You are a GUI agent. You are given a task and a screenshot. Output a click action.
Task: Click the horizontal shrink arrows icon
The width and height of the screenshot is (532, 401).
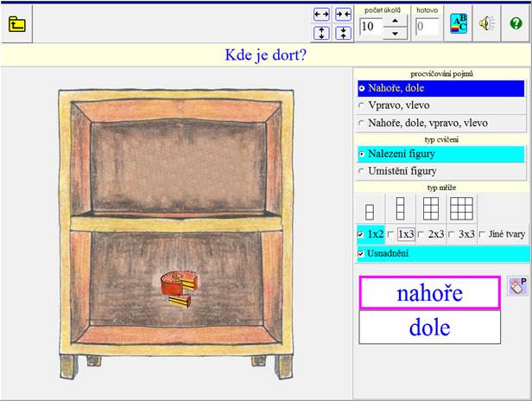343,15
